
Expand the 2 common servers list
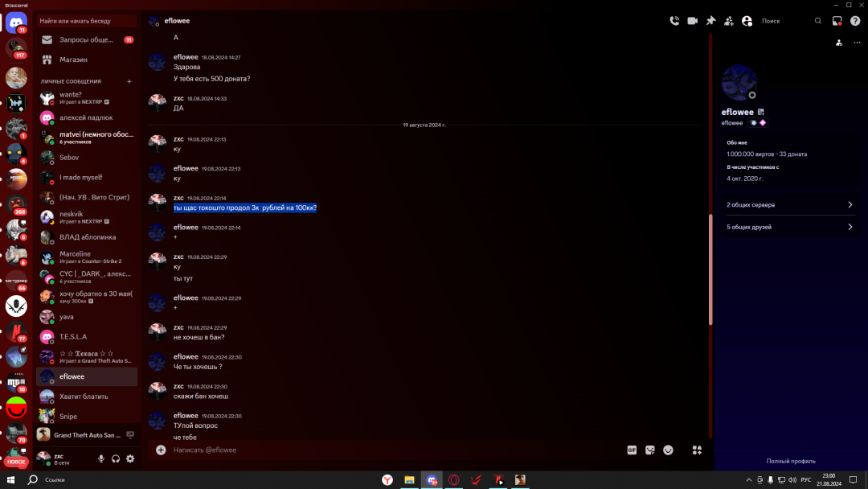[x=788, y=205]
